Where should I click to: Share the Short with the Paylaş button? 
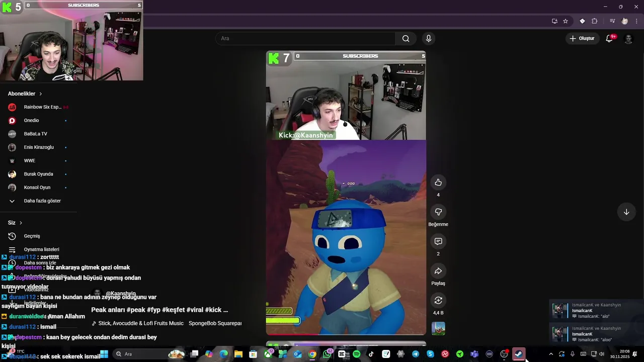[438, 271]
